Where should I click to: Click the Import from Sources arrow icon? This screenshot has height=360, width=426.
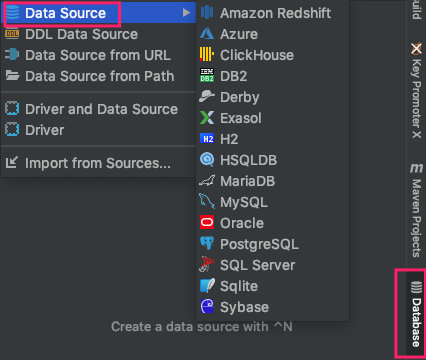[11, 163]
